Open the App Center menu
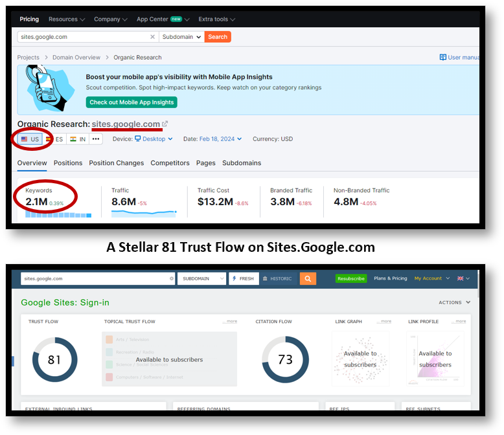The image size is (504, 435). [x=163, y=19]
